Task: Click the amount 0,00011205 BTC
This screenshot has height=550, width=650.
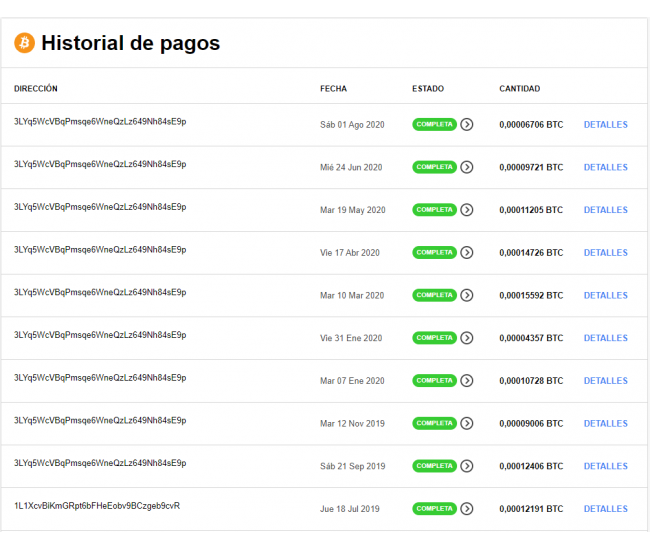Action: click(x=531, y=210)
